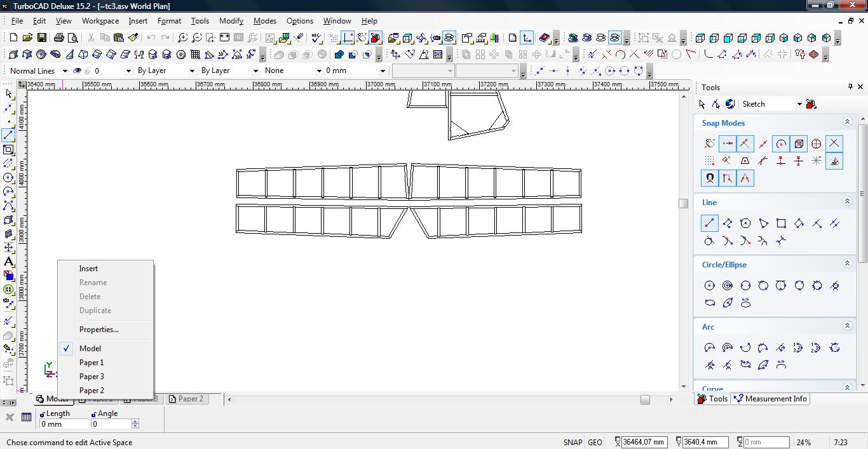The image size is (868, 449).
Task: Choose Paper 1 from the context menu
Action: tap(92, 363)
